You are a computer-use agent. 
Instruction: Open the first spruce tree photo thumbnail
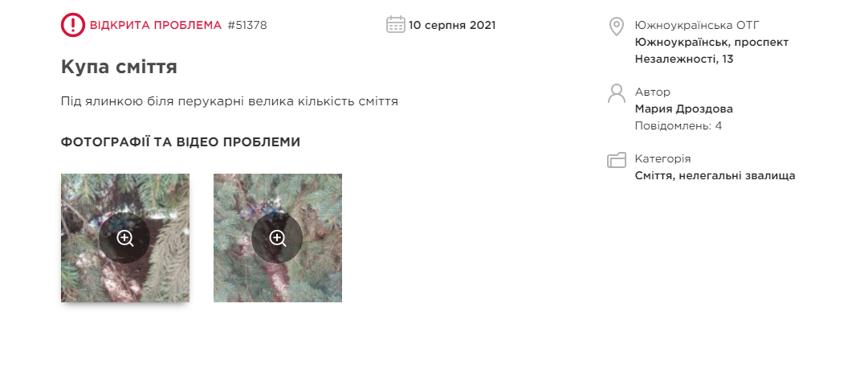tap(125, 238)
